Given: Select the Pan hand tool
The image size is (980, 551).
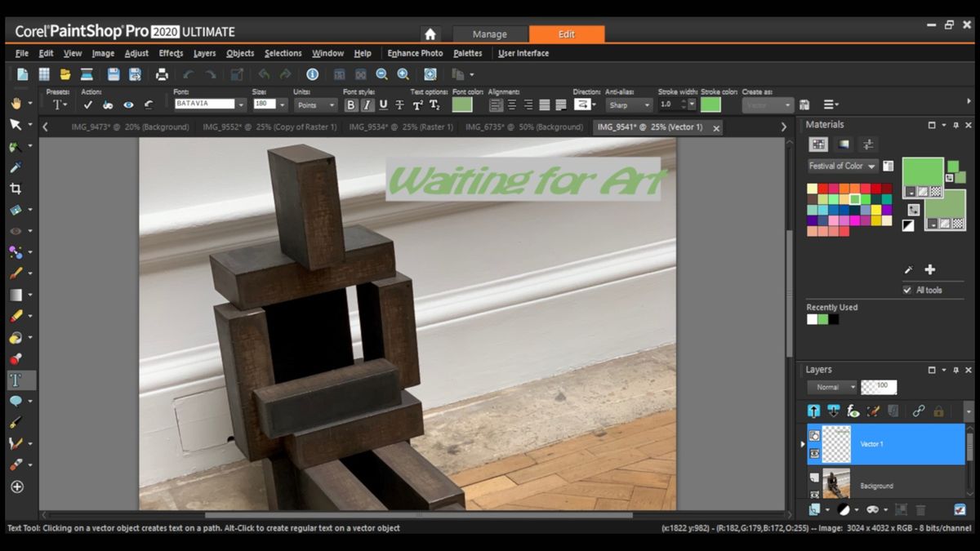Looking at the screenshot, I should [x=16, y=104].
